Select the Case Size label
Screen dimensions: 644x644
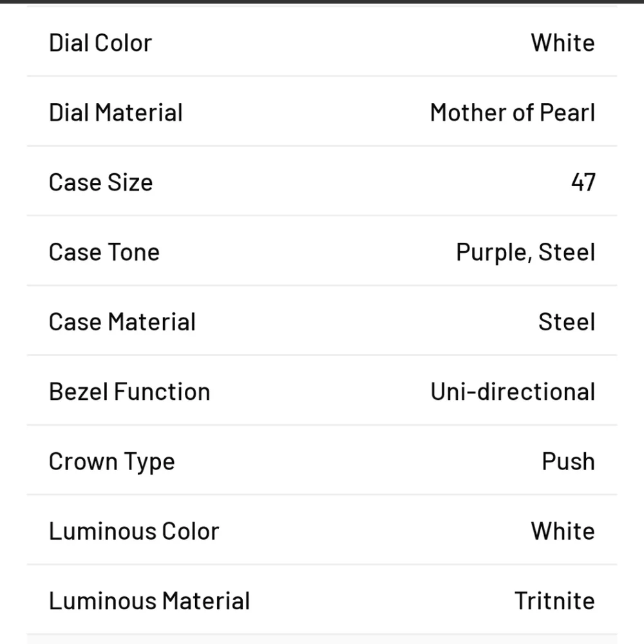click(x=101, y=182)
